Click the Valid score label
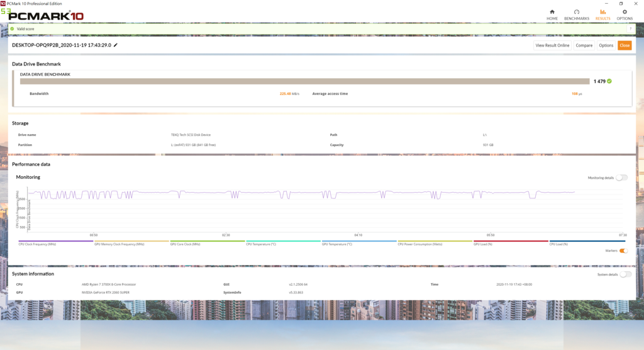 [25, 29]
